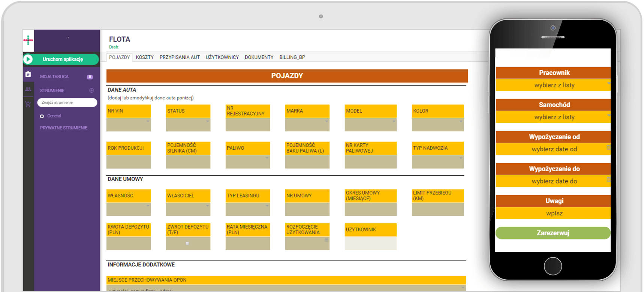Viewport: 644px width, 292px height.
Task: Click the Znajdź strumienie search field
Action: click(67, 102)
